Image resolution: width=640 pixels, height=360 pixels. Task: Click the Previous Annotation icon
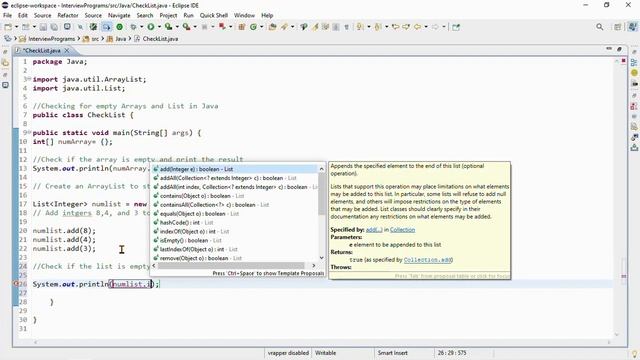[378, 27]
